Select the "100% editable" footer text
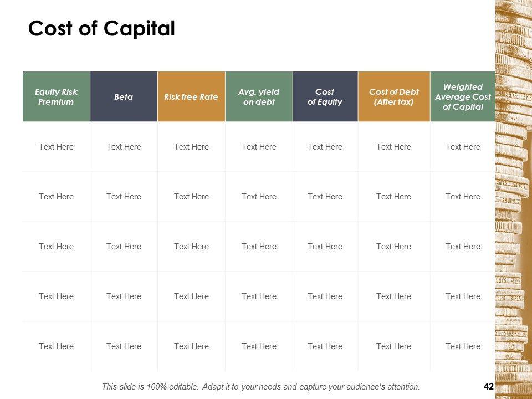 pyautogui.click(x=261, y=387)
